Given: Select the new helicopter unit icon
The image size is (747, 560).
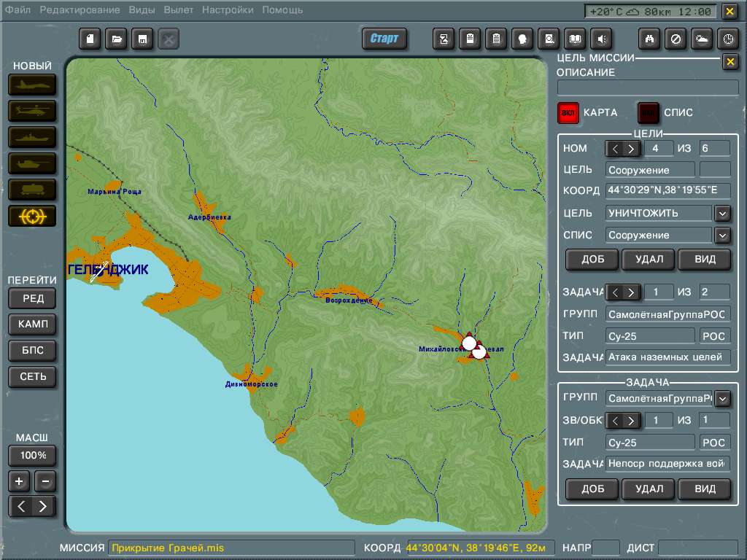Looking at the screenshot, I should pyautogui.click(x=32, y=111).
